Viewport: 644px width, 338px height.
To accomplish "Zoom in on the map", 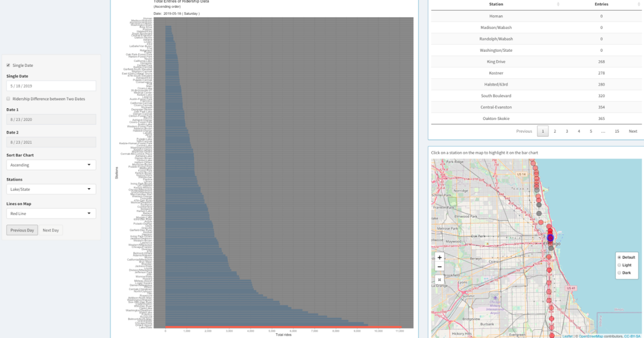I will [440, 258].
